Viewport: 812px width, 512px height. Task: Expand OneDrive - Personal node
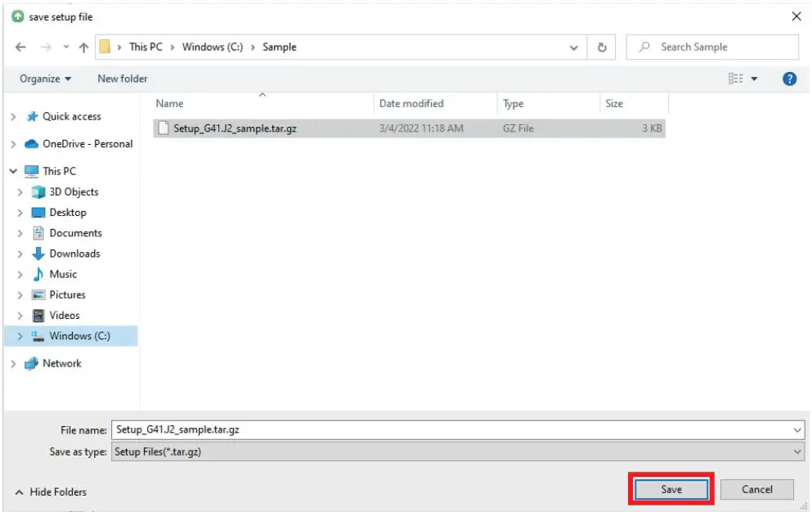[13, 145]
